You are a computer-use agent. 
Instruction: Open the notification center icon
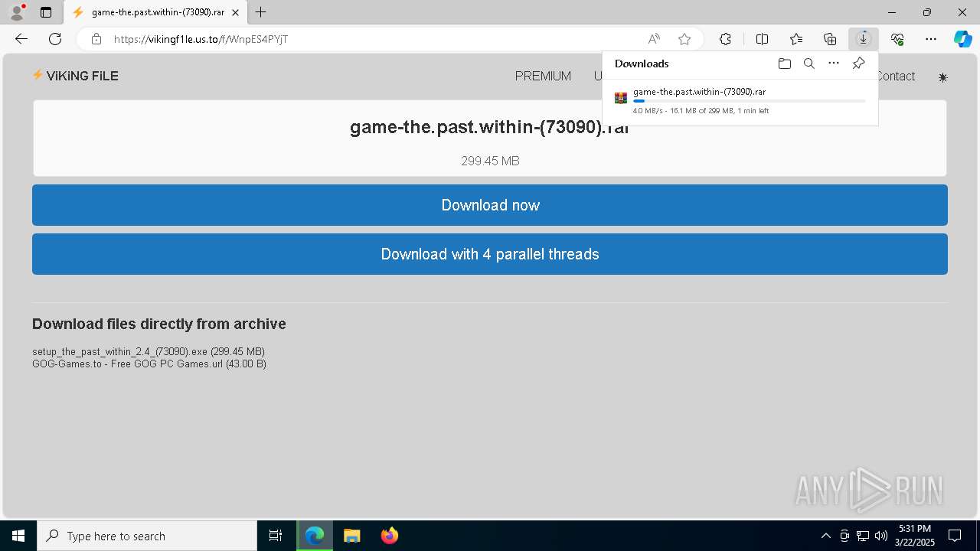[x=955, y=536]
